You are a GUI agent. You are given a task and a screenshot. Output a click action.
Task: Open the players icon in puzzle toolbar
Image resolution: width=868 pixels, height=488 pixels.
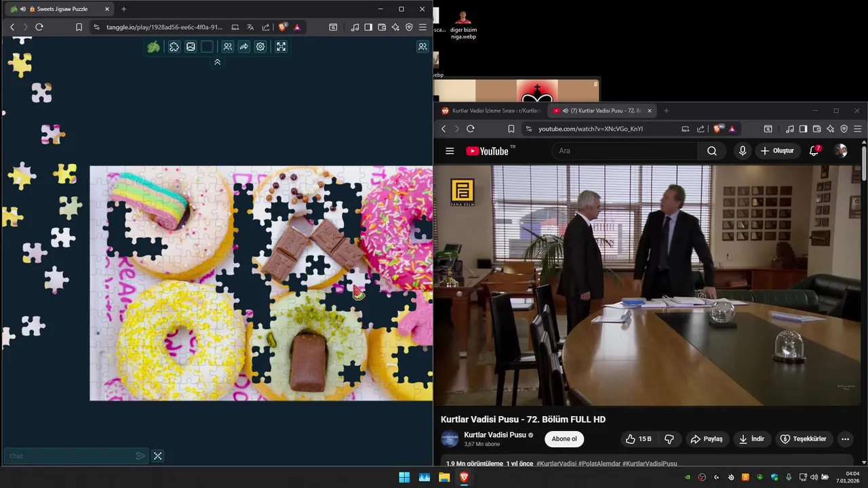pyautogui.click(x=228, y=47)
